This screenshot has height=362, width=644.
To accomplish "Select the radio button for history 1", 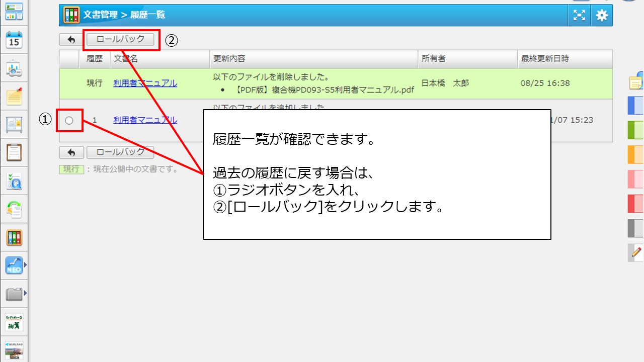I will (69, 120).
